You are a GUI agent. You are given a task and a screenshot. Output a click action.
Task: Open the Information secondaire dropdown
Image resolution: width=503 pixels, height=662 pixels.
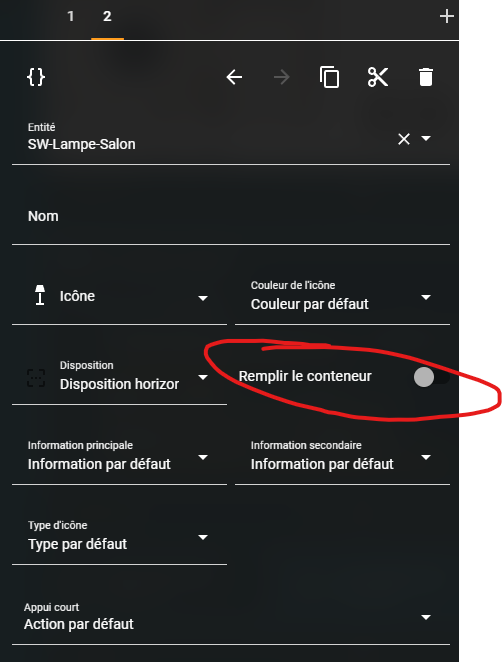[342, 457]
